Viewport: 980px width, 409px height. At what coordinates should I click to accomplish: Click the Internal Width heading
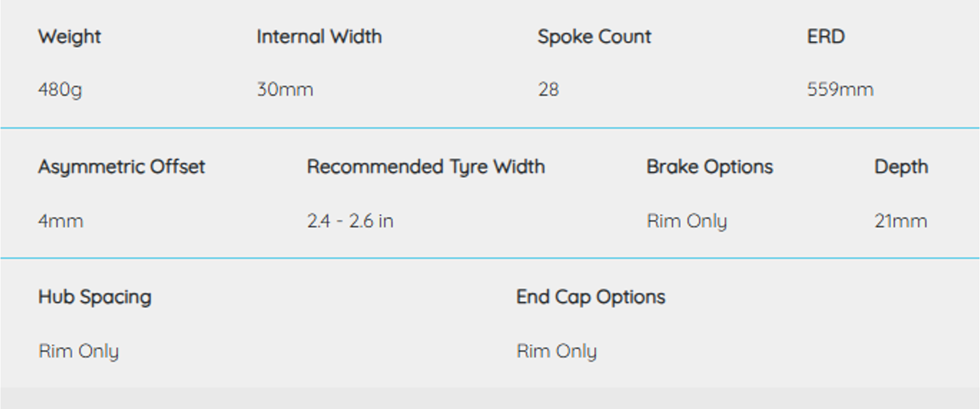(319, 37)
